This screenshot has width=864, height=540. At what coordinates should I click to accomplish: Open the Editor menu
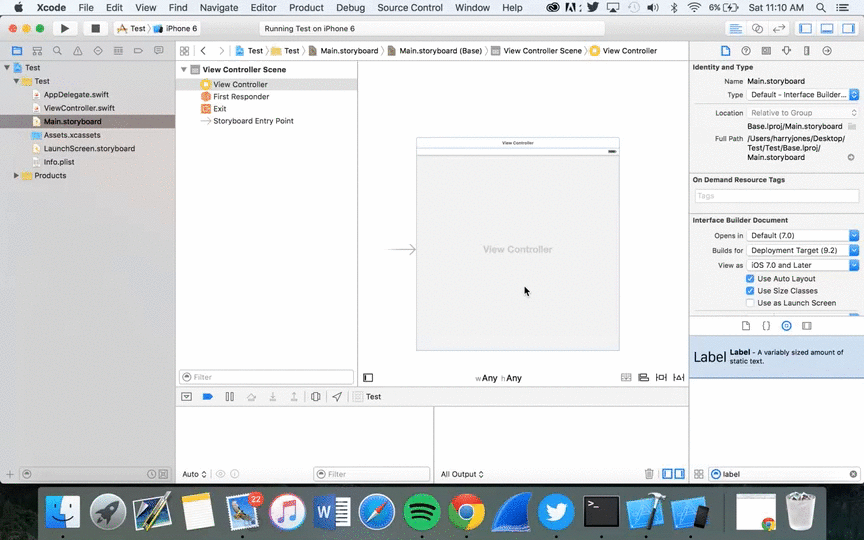click(263, 8)
